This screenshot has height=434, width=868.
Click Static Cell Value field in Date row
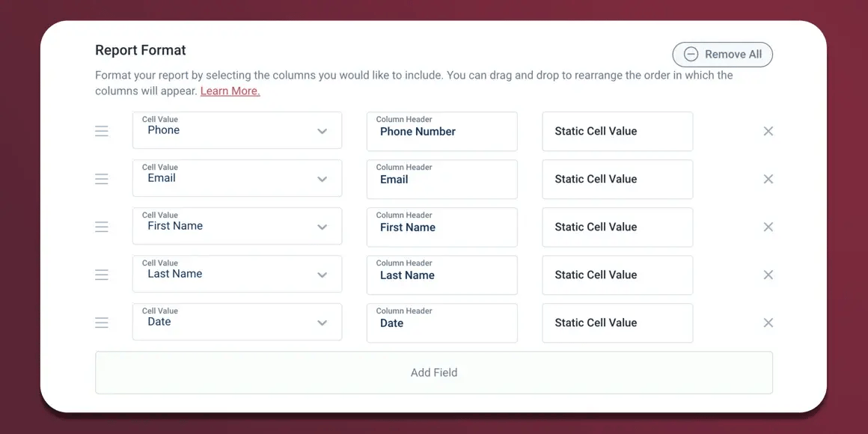pyautogui.click(x=617, y=323)
